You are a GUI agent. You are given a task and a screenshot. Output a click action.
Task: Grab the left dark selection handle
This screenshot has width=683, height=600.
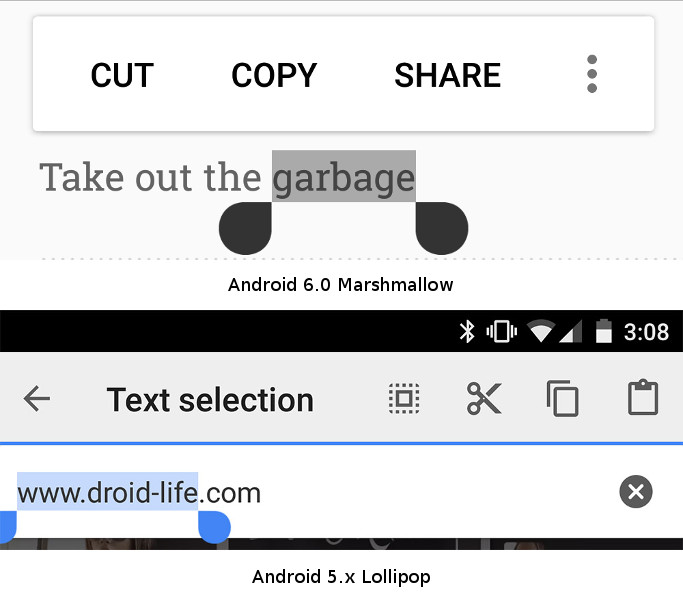point(245,228)
